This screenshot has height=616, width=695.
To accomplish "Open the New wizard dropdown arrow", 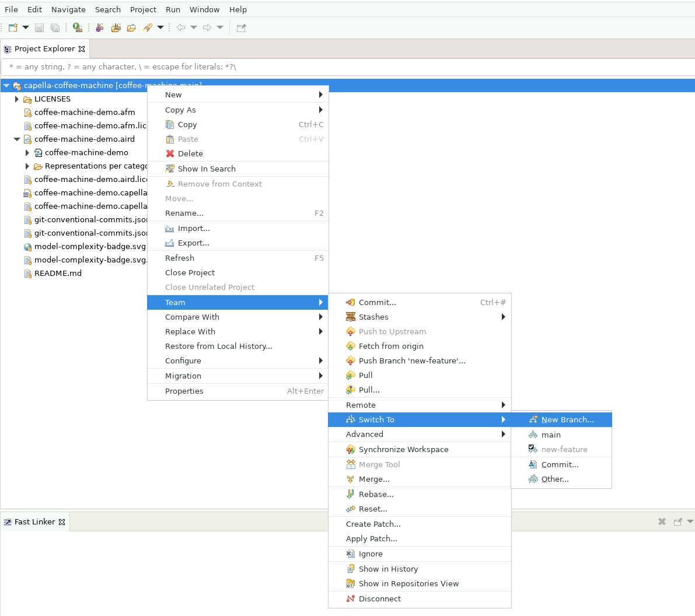I will pyautogui.click(x=25, y=27).
